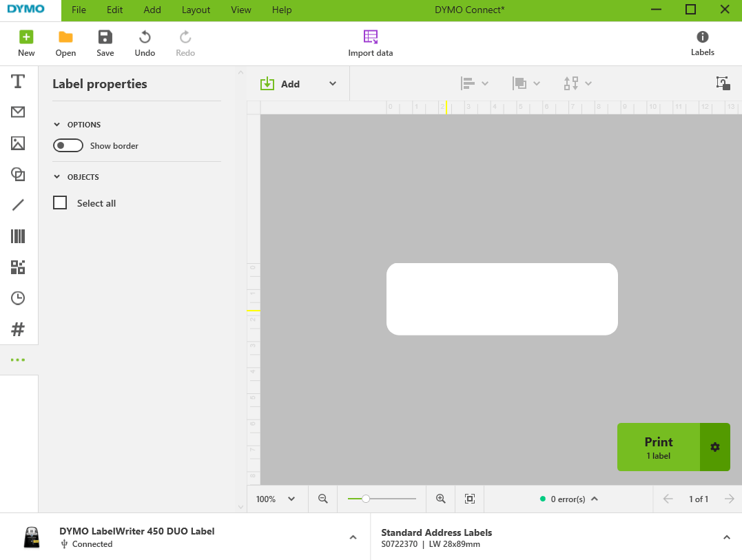Check the Select all objects checkbox
The width and height of the screenshot is (742, 560).
[60, 203]
